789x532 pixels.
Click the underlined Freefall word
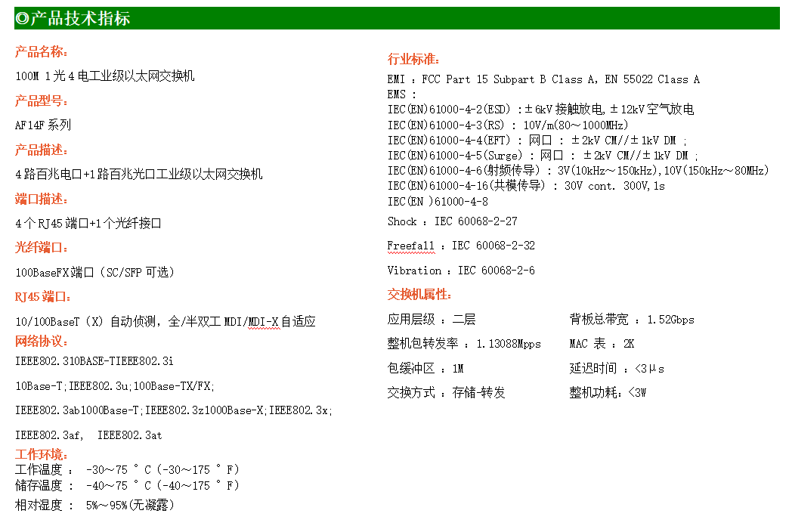410,246
